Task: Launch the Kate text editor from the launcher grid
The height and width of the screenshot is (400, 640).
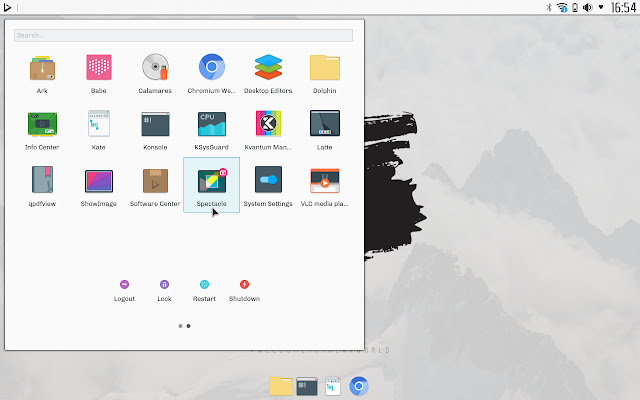Action: 98,130
